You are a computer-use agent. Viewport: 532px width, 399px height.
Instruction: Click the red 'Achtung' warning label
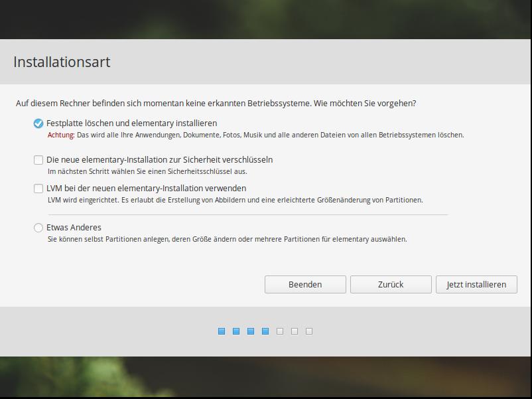[x=61, y=135]
